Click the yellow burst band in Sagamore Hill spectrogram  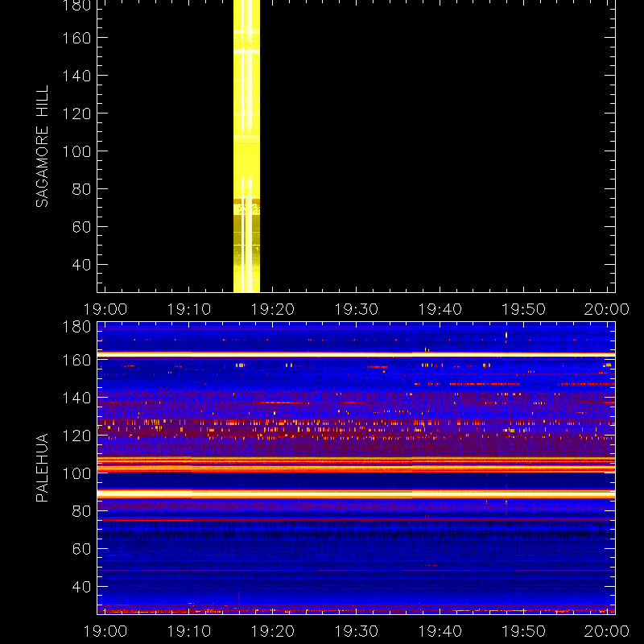click(x=246, y=146)
